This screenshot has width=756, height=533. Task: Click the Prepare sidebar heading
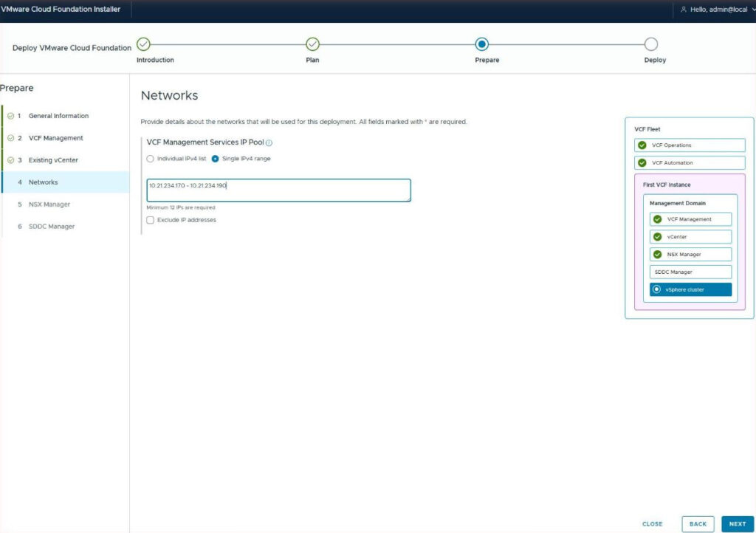point(17,88)
